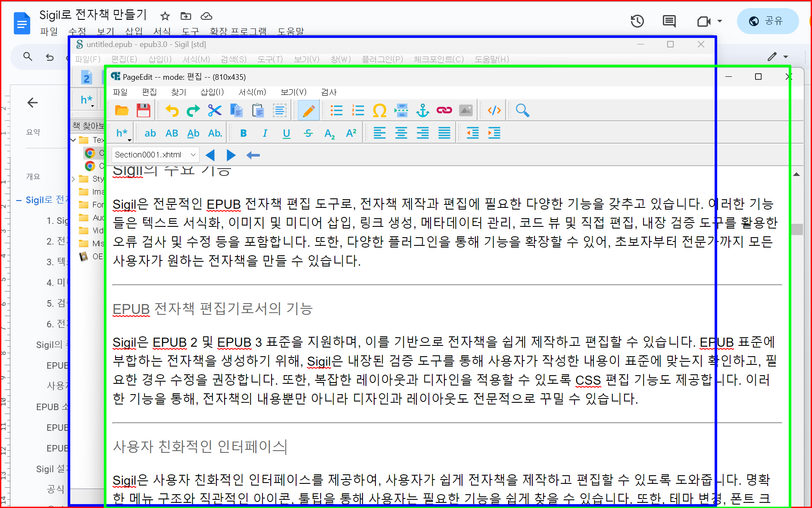This screenshot has width=812, height=508.
Task: Open the code inspector icon
Action: (x=494, y=111)
